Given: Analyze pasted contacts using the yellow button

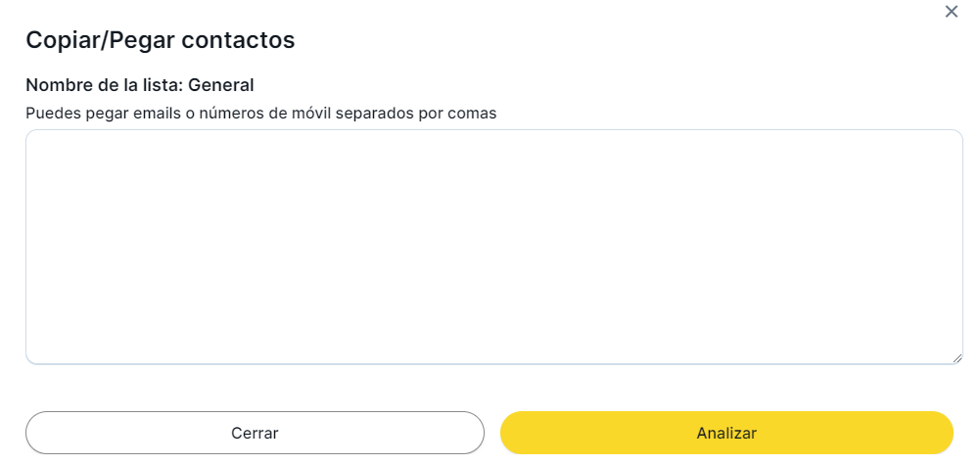Looking at the screenshot, I should [x=726, y=433].
